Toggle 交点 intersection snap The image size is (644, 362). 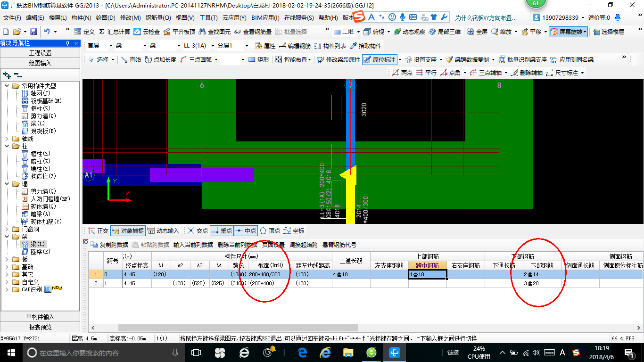198,230
